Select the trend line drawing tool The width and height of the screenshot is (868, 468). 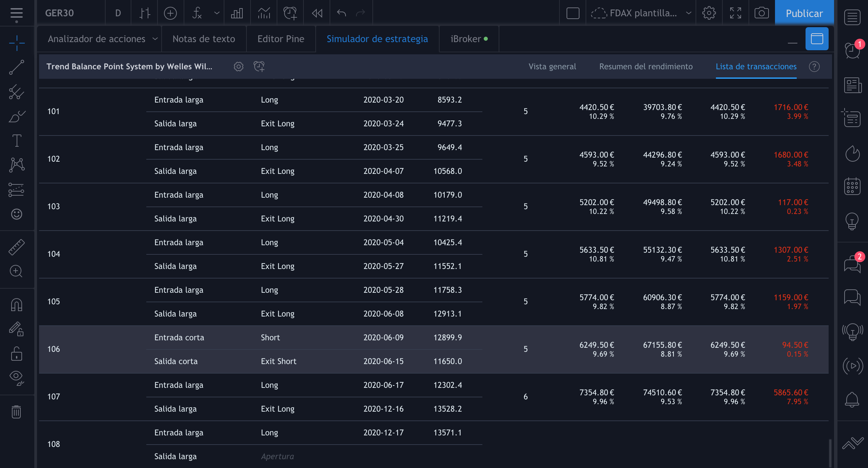[x=16, y=68]
